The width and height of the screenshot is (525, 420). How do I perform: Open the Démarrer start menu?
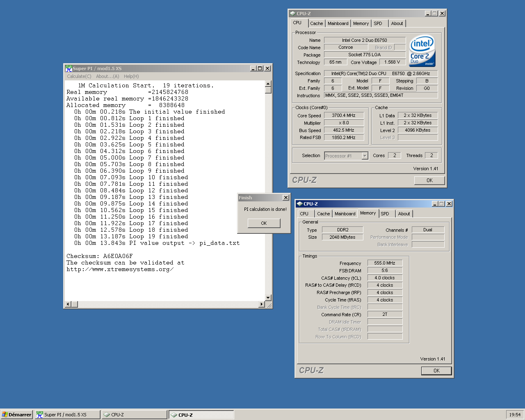pyautogui.click(x=16, y=415)
